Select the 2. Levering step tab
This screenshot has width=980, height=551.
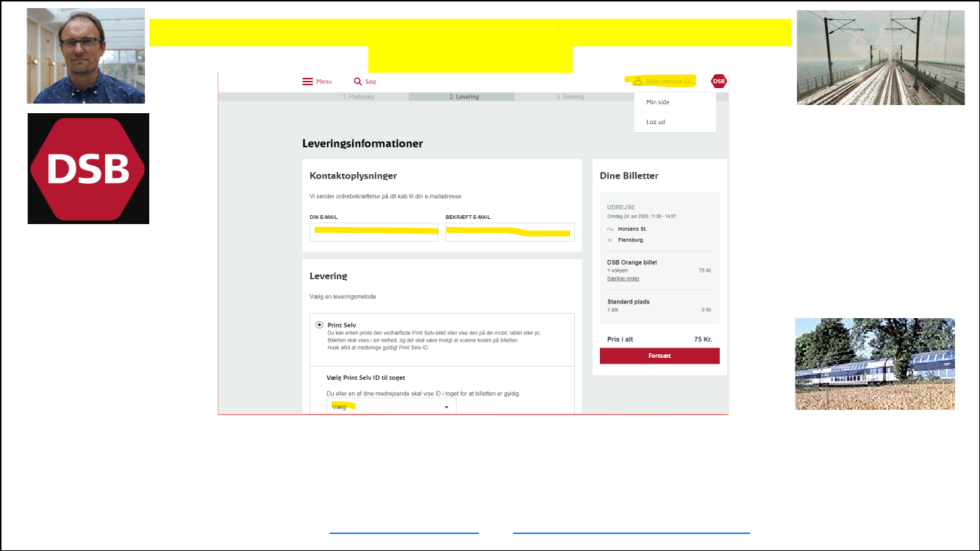463,97
